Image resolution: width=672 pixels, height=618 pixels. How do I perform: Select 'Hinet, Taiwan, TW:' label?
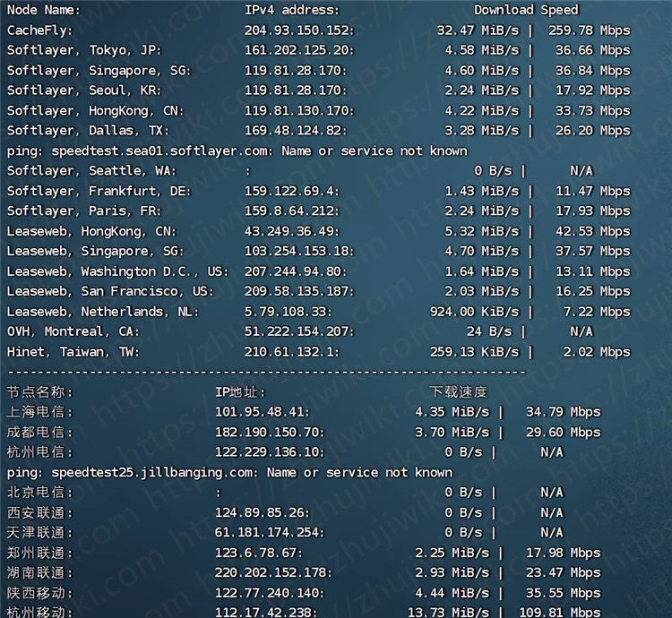pos(73,352)
